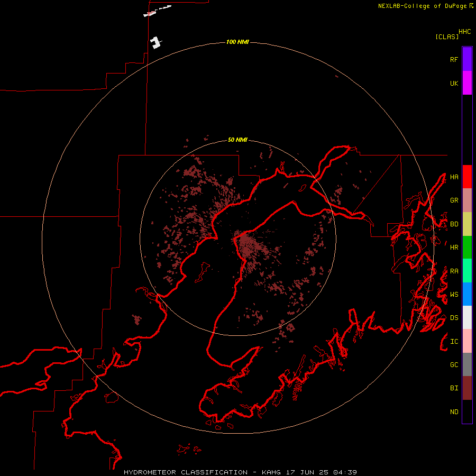Click the GR legend label
The image size is (476, 476).
454,200
